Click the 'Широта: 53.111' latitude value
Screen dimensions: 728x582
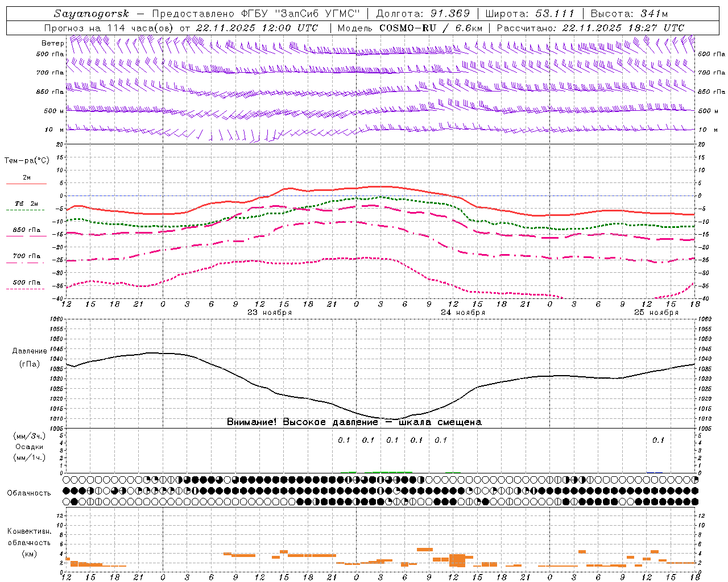tap(530, 14)
